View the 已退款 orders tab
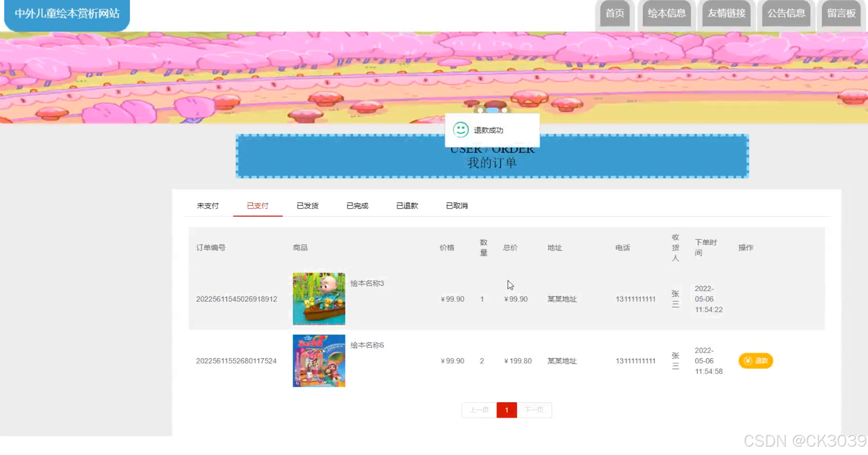 tap(407, 206)
